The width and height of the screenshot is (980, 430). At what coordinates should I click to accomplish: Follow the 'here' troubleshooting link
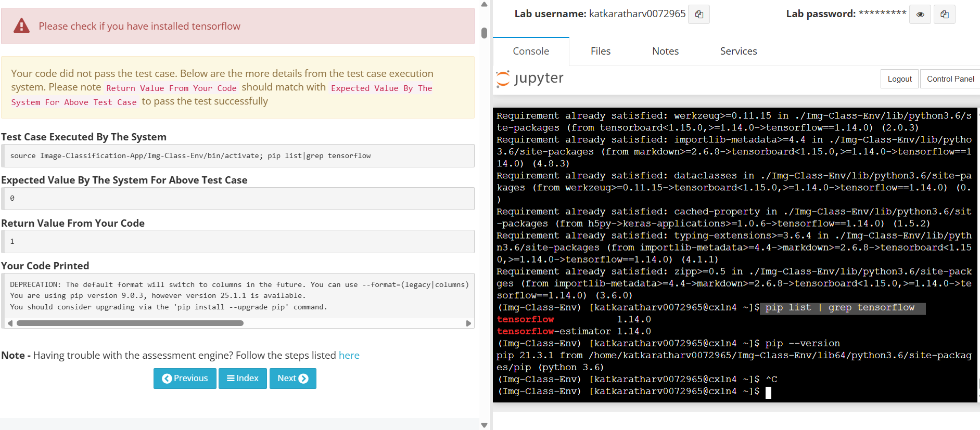[x=349, y=355]
